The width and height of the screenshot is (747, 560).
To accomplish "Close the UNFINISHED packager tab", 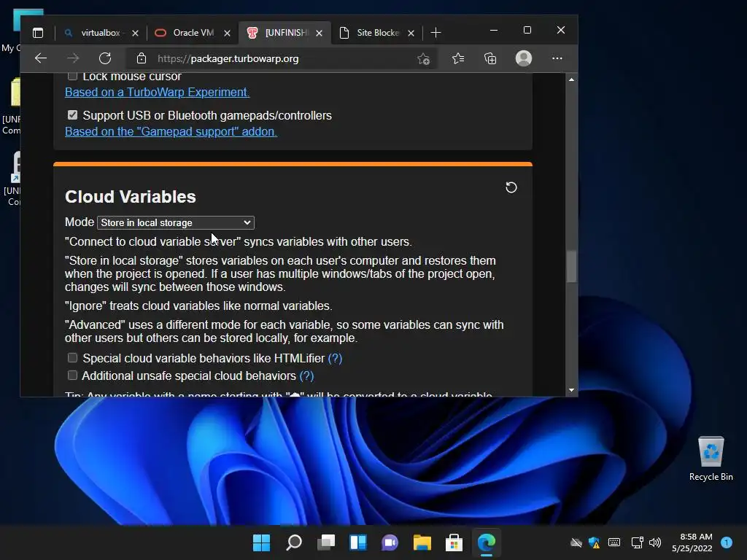I will point(320,33).
